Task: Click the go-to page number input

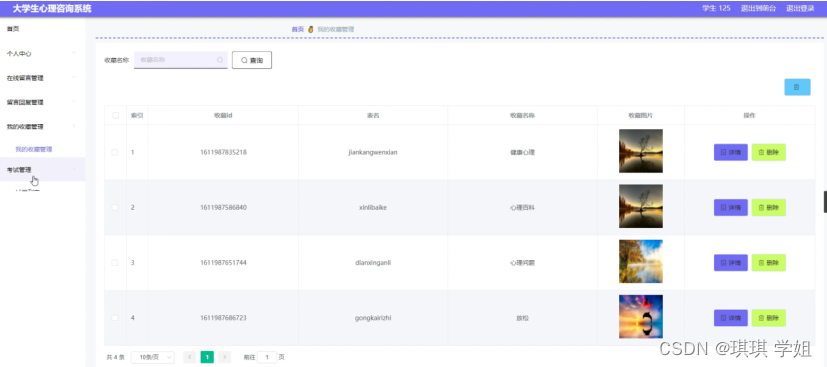Action: click(x=267, y=357)
